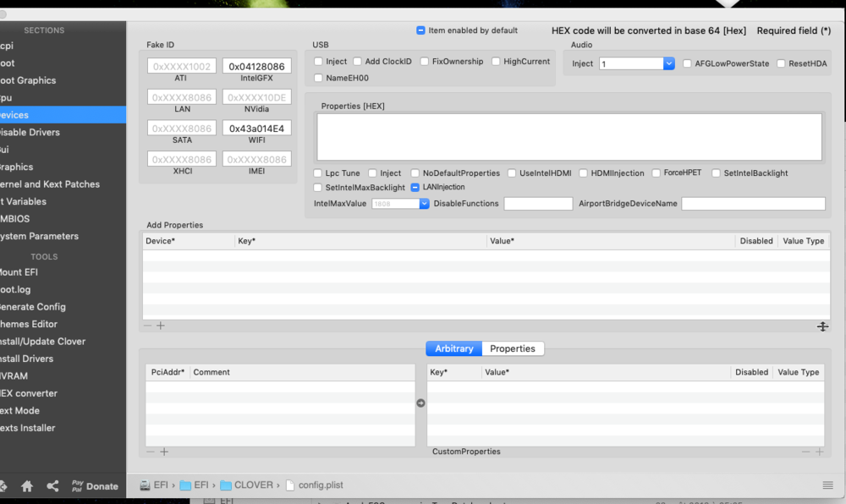Click the share icon in the sidebar footer

click(52, 486)
